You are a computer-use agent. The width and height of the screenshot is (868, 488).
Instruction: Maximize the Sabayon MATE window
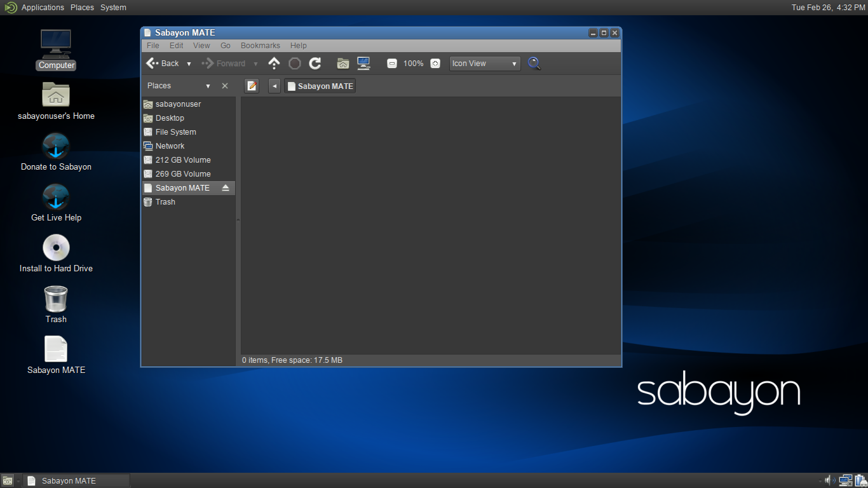point(604,33)
